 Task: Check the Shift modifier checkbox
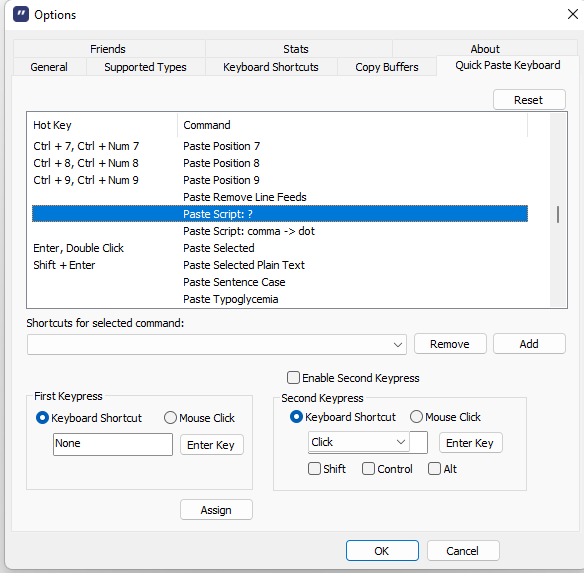pos(314,468)
